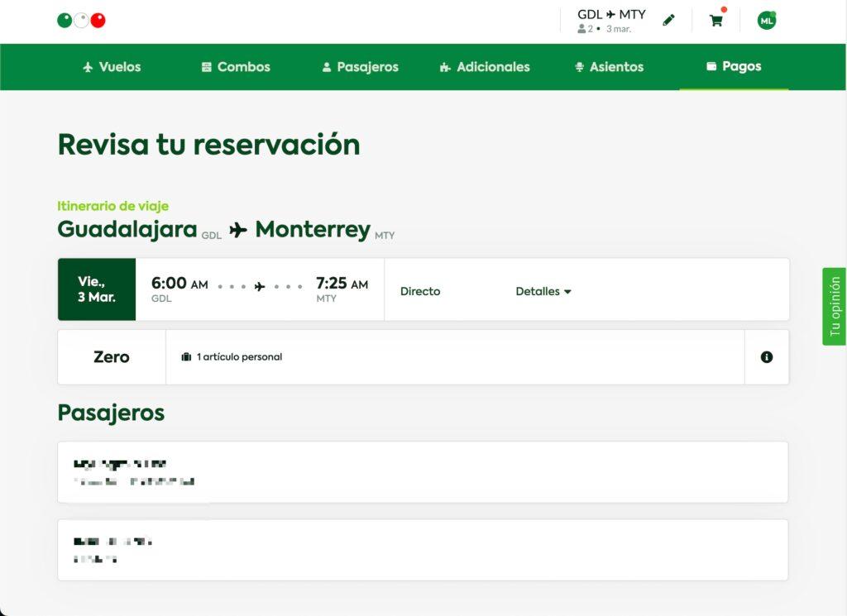Click the Revisa tu reservación heading
The image size is (847, 616).
point(209,145)
